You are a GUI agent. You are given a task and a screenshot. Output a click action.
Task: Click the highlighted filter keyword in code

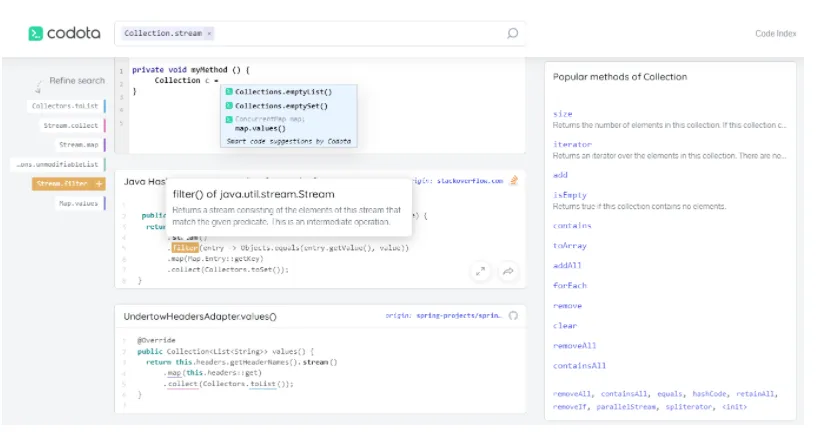184,247
